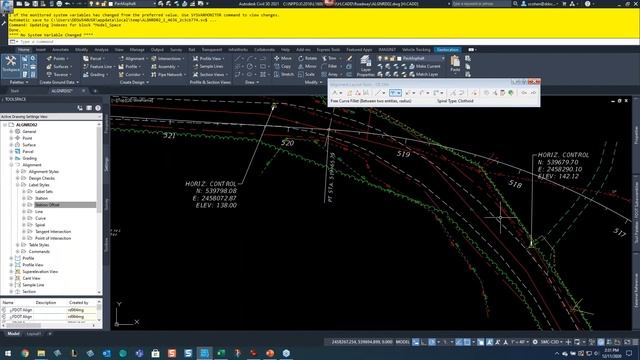Open the Analyze ribbon tab

coord(101,50)
